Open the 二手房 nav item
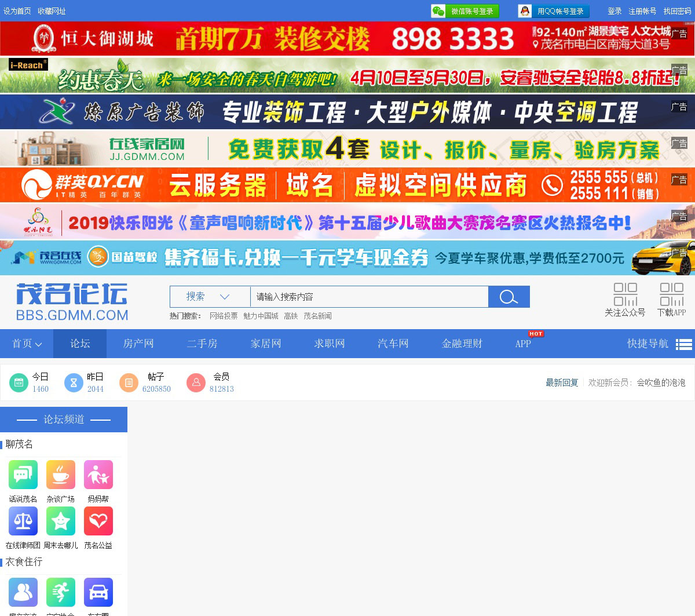The height and width of the screenshot is (616, 695). [x=202, y=344]
